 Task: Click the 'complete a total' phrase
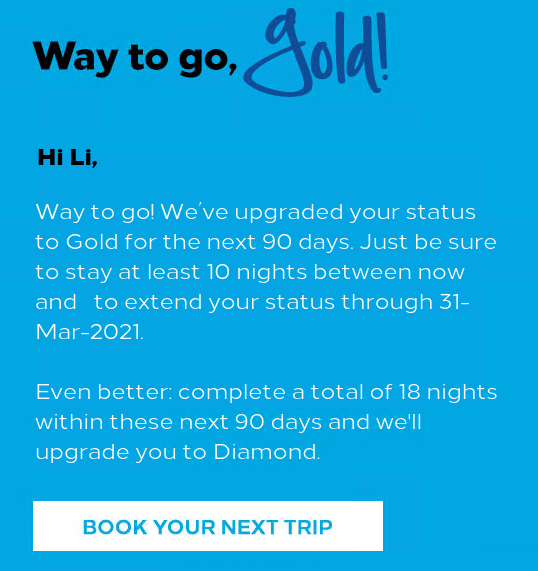[x=271, y=393]
